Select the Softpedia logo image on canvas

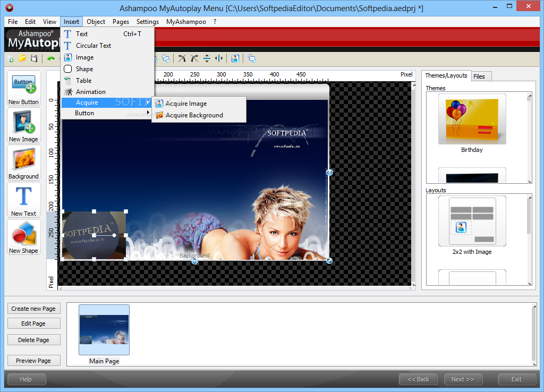94,235
